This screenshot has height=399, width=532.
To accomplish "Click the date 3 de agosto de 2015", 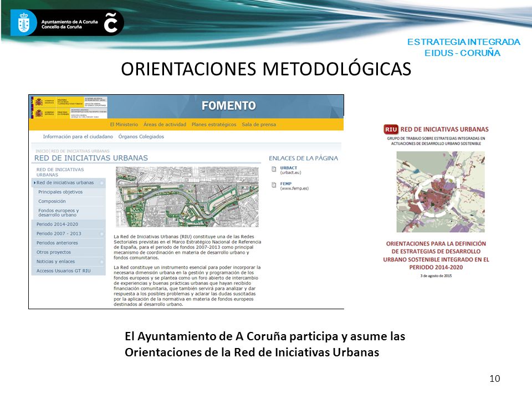I will [436, 276].
